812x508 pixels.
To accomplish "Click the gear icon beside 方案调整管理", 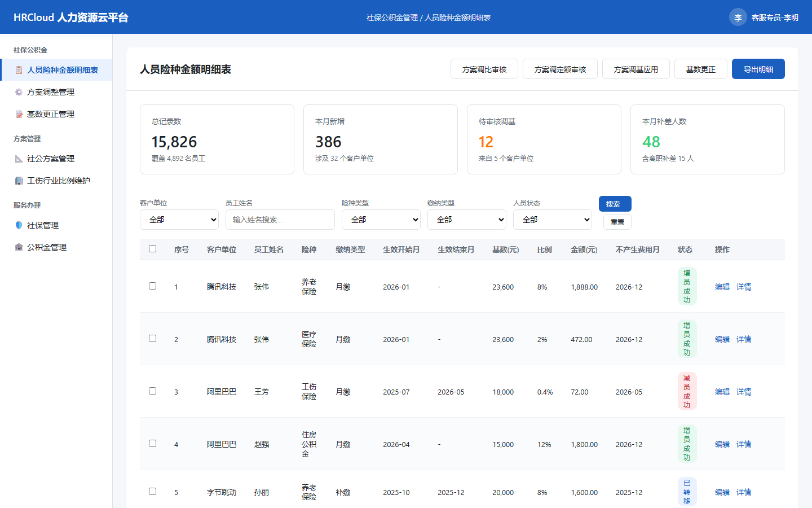I will [x=19, y=92].
